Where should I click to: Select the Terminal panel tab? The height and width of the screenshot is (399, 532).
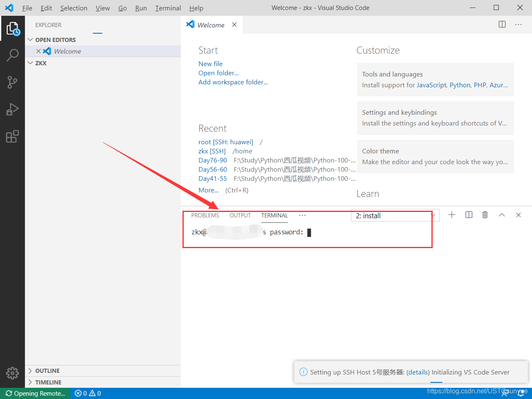pyautogui.click(x=274, y=215)
